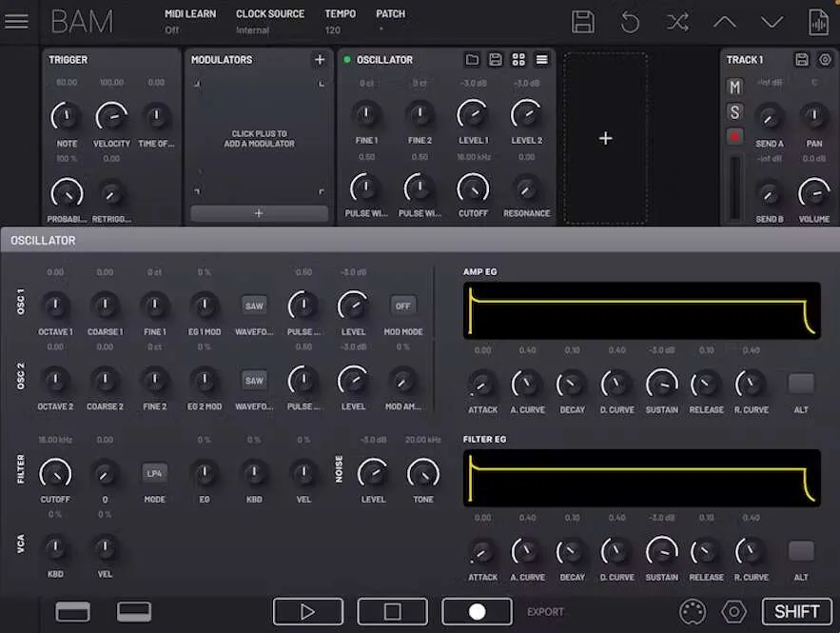840x633 pixels.
Task: Open Patch selector
Action: coord(390,22)
